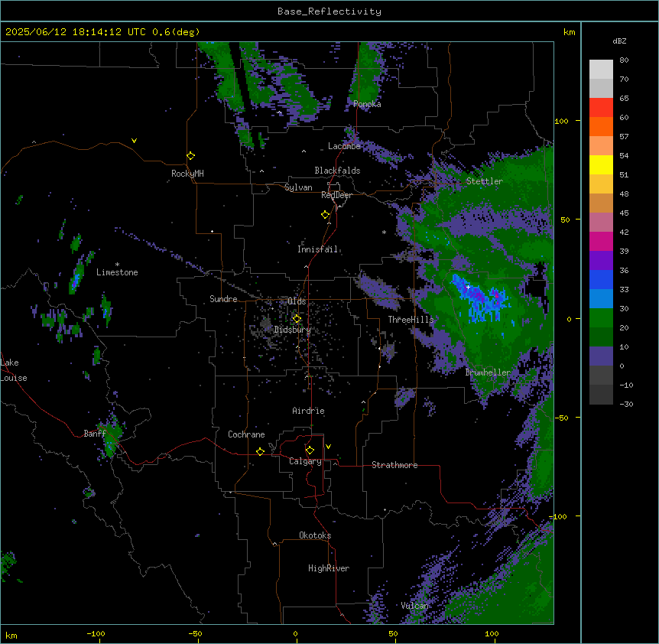Click the Vulcan label

(414, 606)
